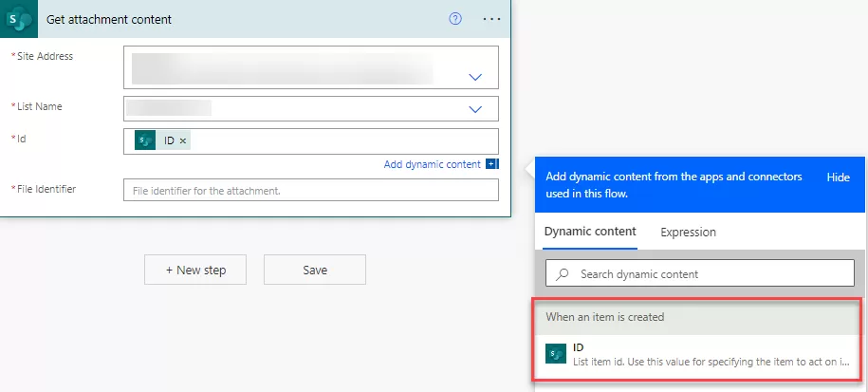Viewport: 868px width, 392px height.
Task: Expand the Site Address dropdown
Action: (476, 77)
